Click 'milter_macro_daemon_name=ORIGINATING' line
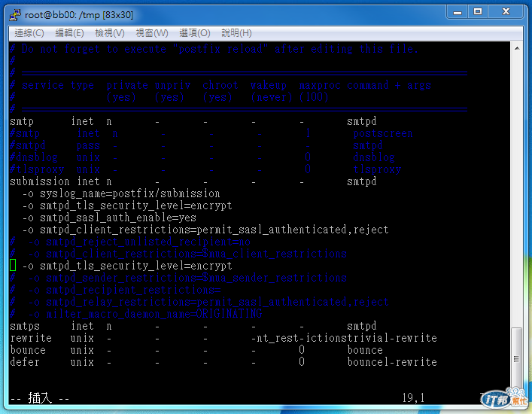This screenshot has width=532, height=414. tap(136, 314)
